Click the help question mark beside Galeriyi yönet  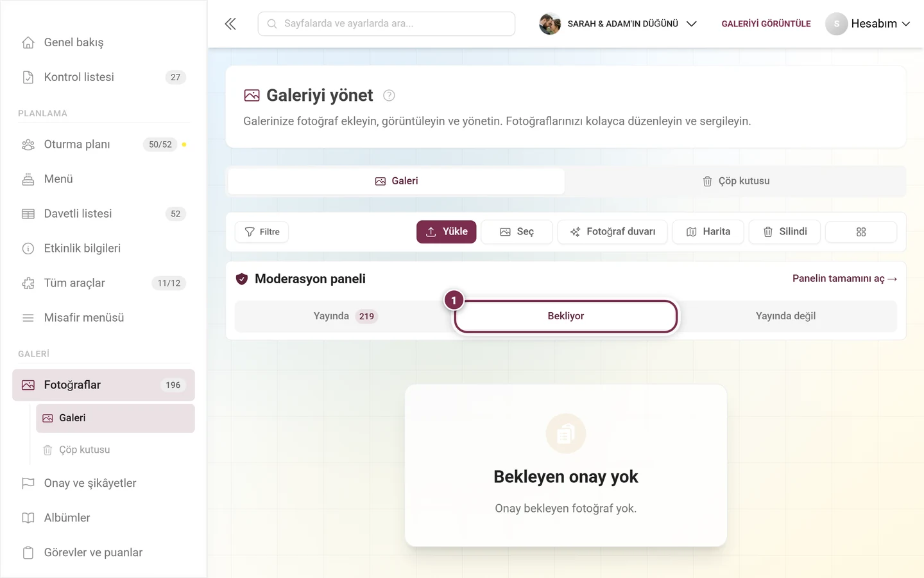click(x=389, y=96)
